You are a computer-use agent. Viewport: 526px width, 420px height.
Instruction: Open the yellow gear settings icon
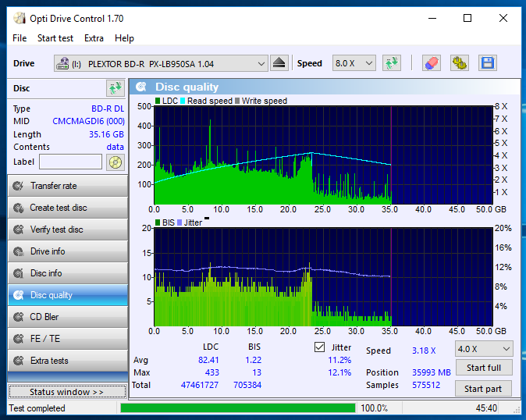[459, 63]
